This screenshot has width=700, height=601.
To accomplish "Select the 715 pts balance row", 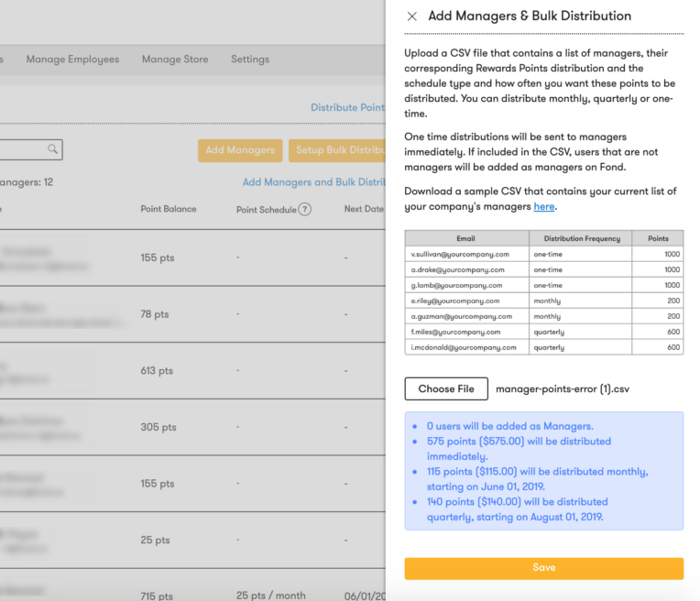I will pos(192,585).
